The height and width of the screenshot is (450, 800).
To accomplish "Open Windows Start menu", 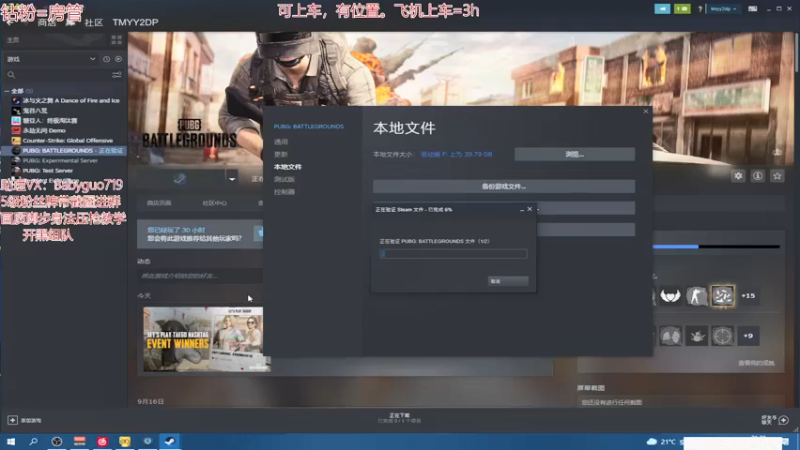I will tap(11, 441).
